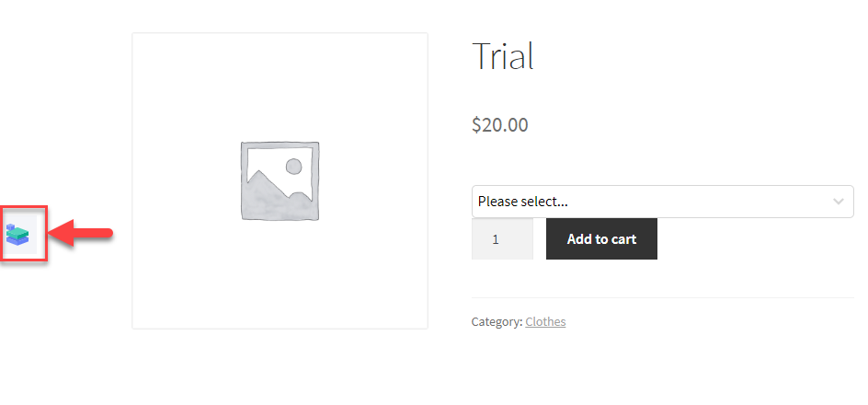Click empty space right of Add to cart

point(754,239)
